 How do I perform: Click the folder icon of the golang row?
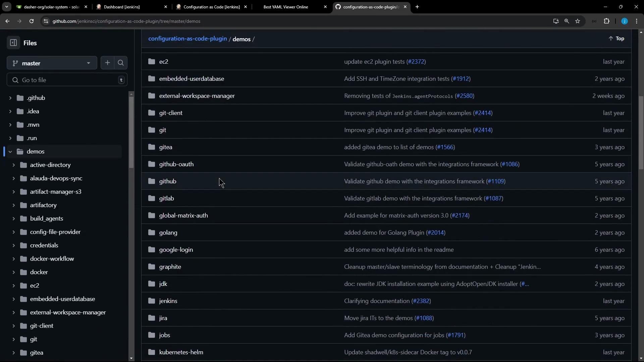[x=152, y=232]
